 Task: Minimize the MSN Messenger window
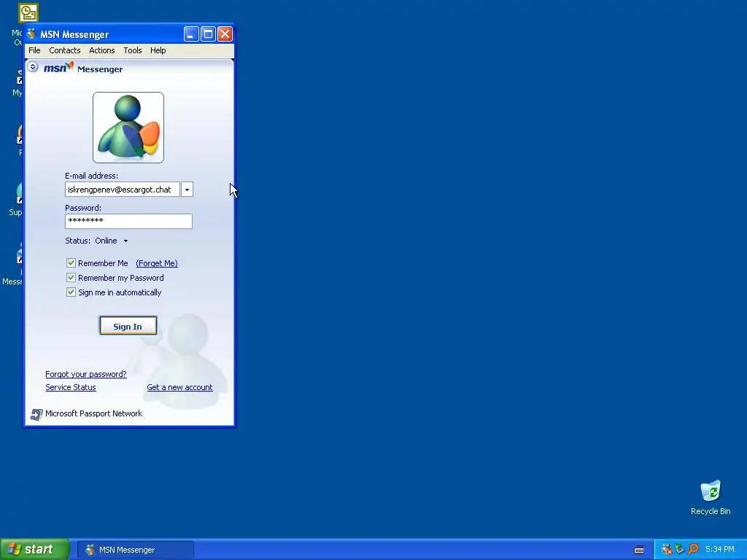click(x=191, y=34)
